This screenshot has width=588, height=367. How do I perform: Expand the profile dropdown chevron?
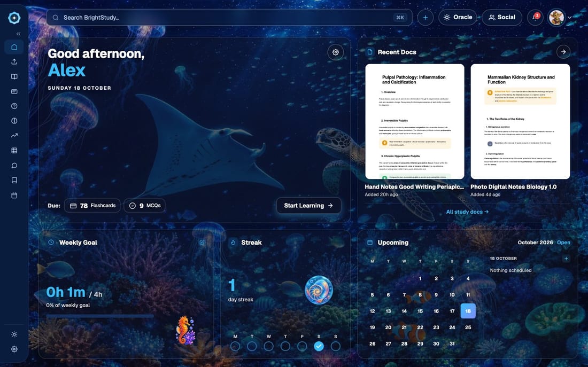point(570,17)
